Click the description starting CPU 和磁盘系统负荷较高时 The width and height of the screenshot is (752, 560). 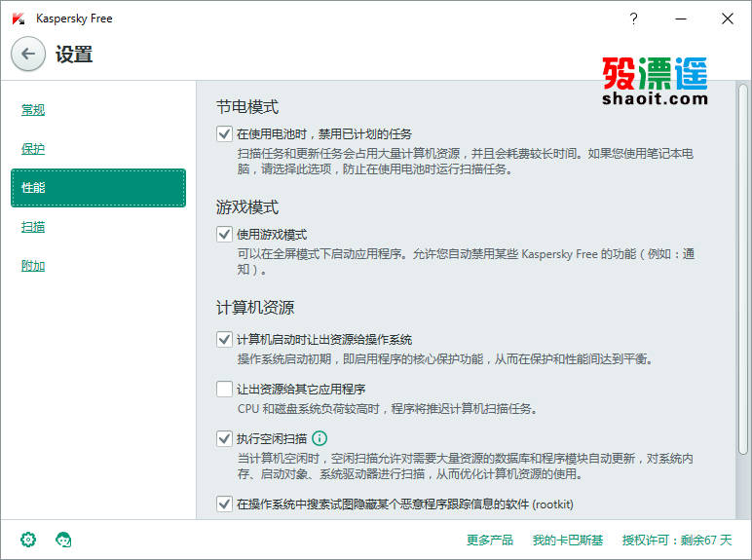(388, 408)
